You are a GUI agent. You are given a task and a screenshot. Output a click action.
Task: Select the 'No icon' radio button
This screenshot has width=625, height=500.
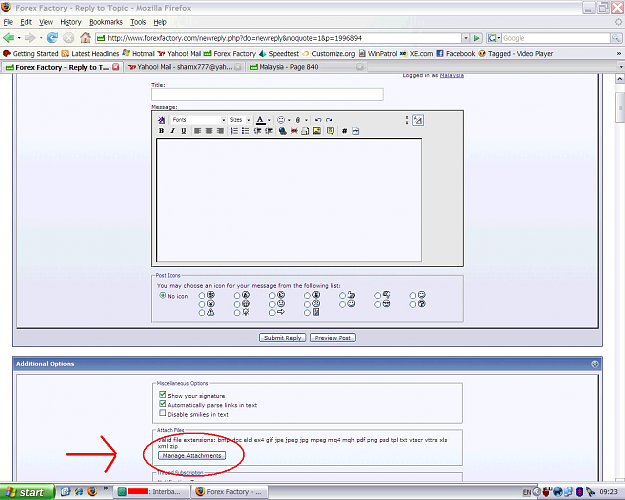pos(163,295)
